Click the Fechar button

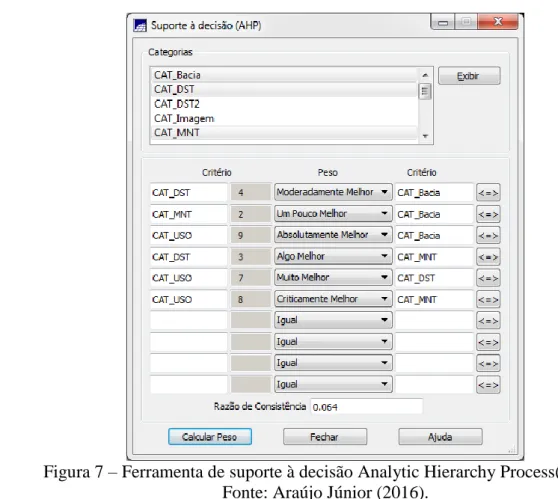click(325, 437)
